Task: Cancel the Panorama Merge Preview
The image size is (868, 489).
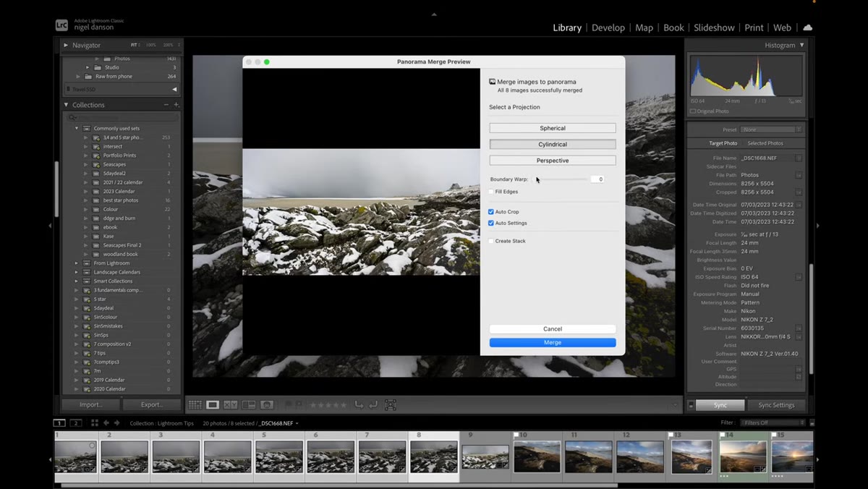Action: [553, 329]
